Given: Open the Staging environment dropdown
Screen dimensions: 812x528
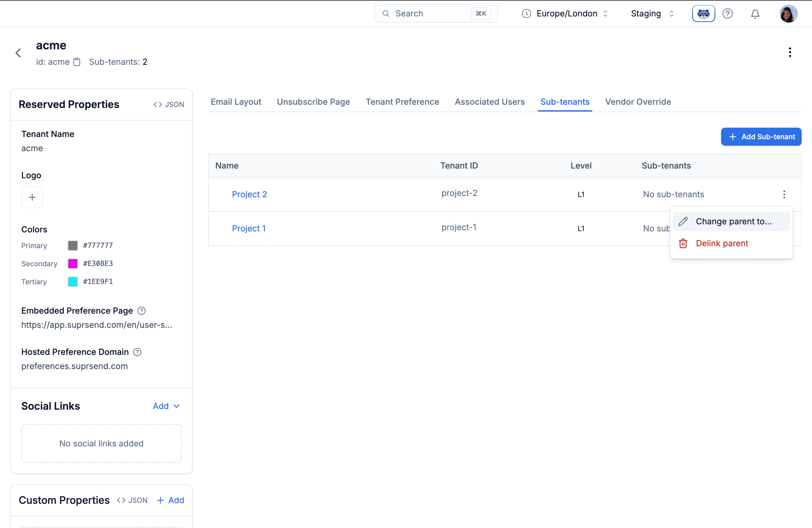Looking at the screenshot, I should pos(652,14).
